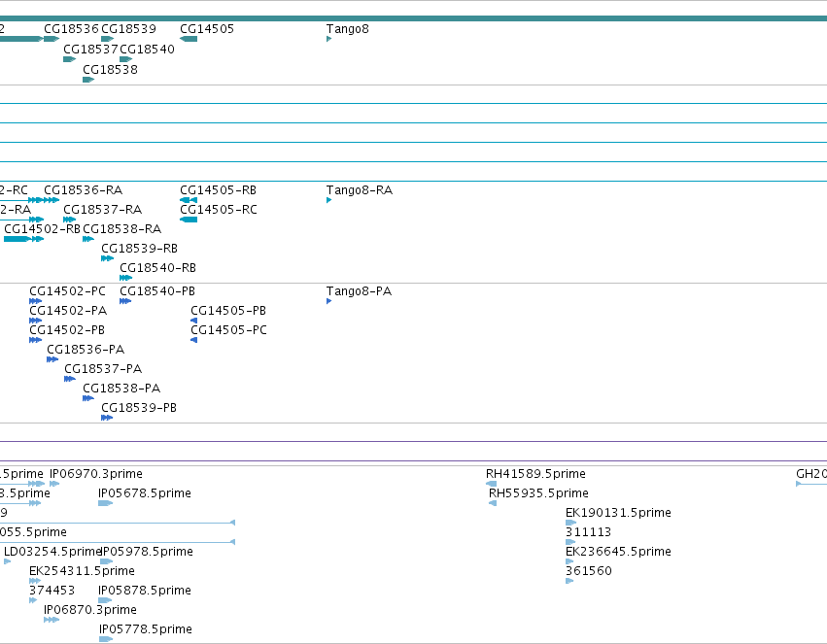
Task: Select the CG18539 gene label
Action: tap(128, 29)
